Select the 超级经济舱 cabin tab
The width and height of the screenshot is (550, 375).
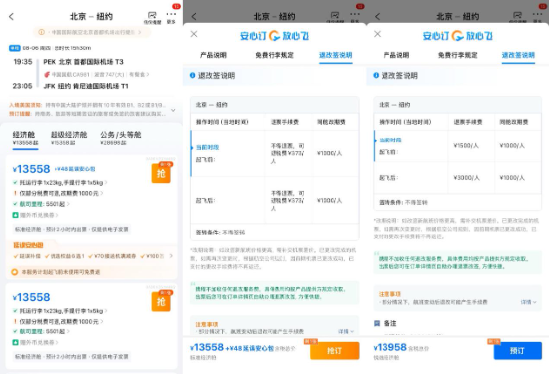(69, 138)
